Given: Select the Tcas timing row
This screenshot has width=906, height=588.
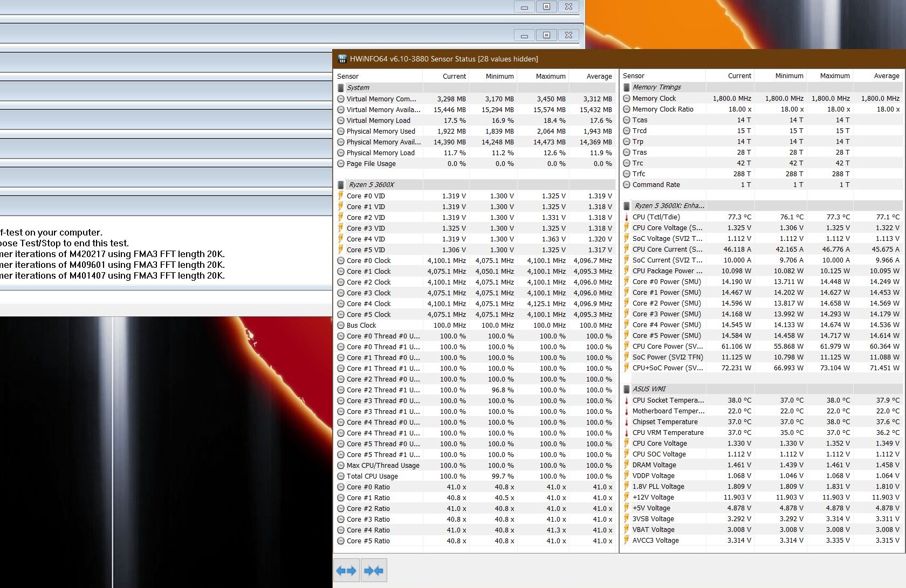Looking at the screenshot, I should pos(761,120).
